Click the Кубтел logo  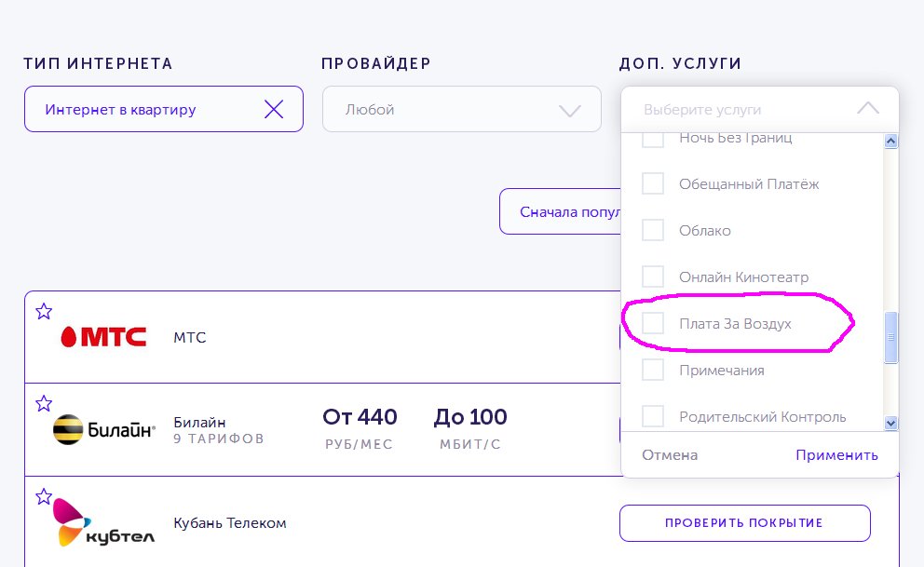(x=103, y=522)
